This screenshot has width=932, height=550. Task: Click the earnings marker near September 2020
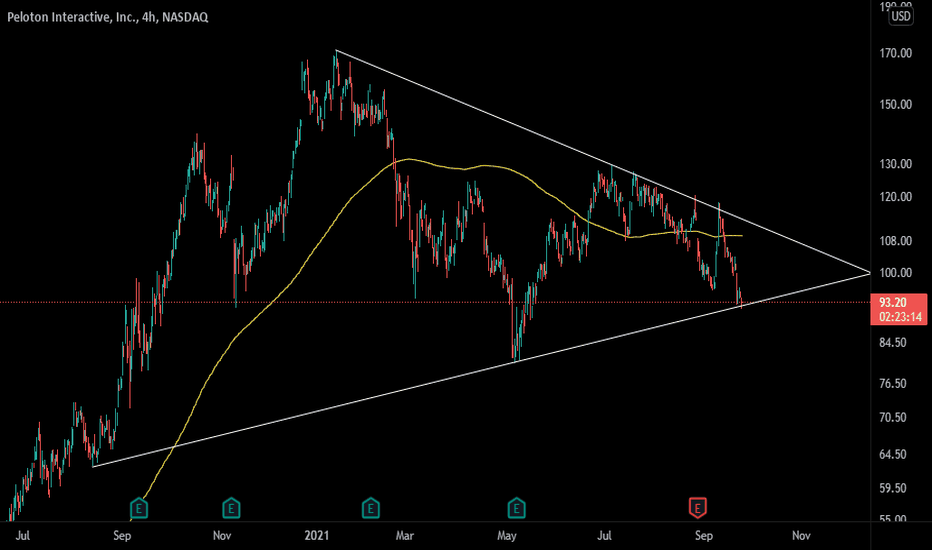point(139,508)
